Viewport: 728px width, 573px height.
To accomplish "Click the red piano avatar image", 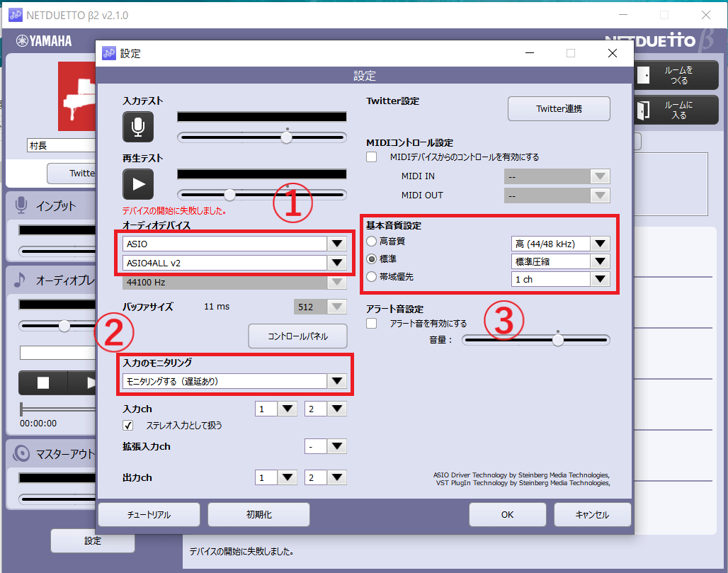I will [77, 96].
